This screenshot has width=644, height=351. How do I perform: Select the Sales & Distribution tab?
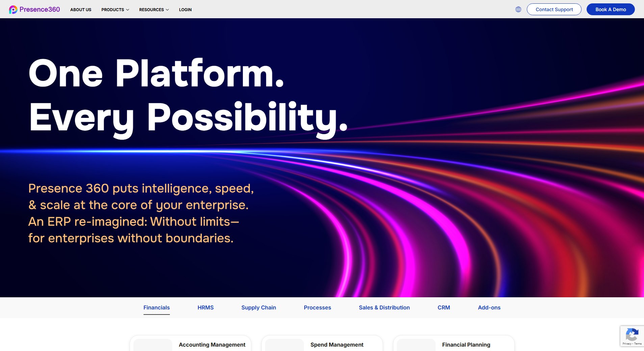click(384, 307)
